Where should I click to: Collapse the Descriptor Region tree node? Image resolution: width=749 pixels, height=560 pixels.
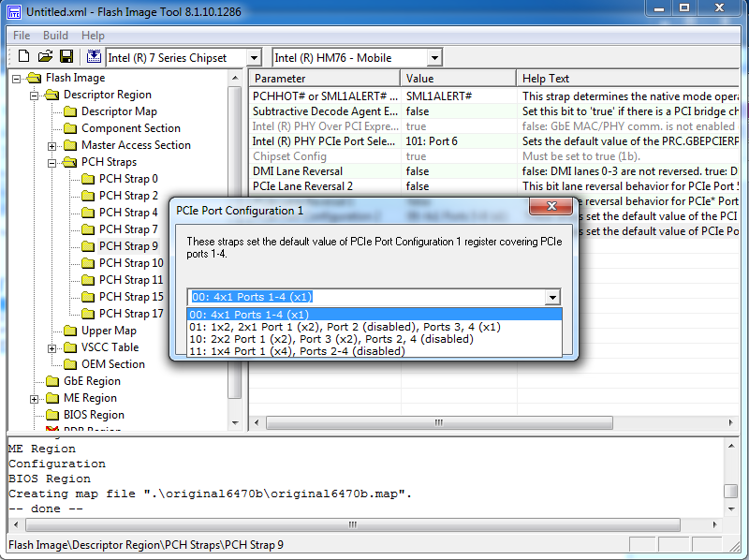pos(34,96)
